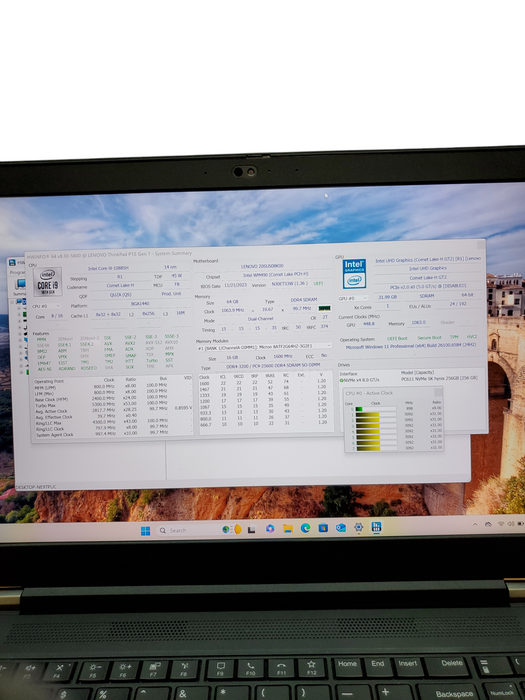Click the Core 0 clock bar
The image size is (525, 700).
pyautogui.click(x=376, y=409)
